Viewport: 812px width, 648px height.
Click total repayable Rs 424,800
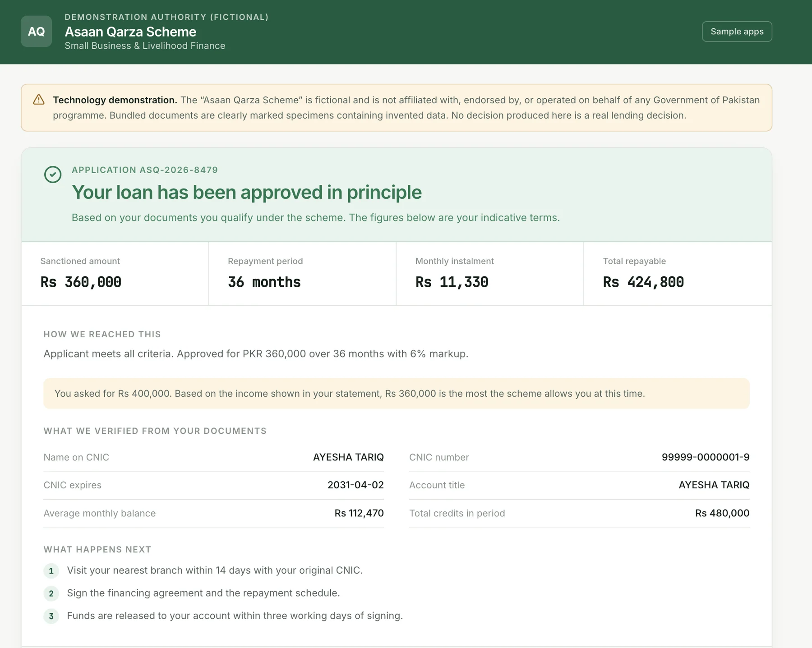[643, 282]
